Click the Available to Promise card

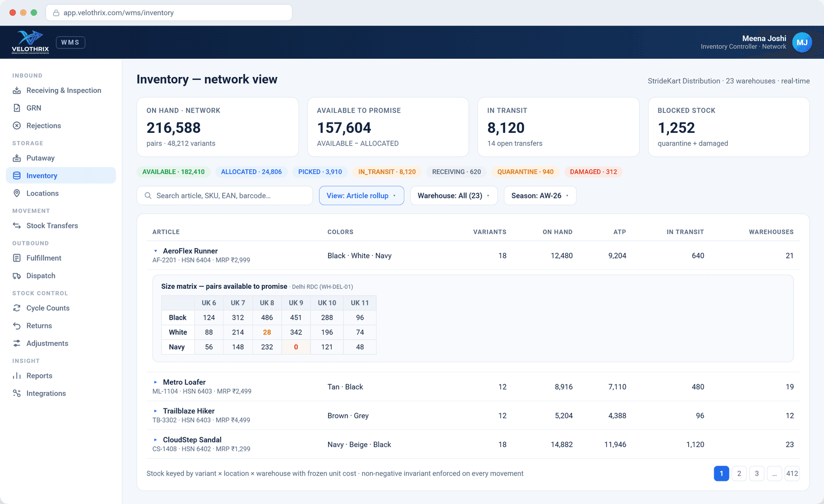[388, 127]
